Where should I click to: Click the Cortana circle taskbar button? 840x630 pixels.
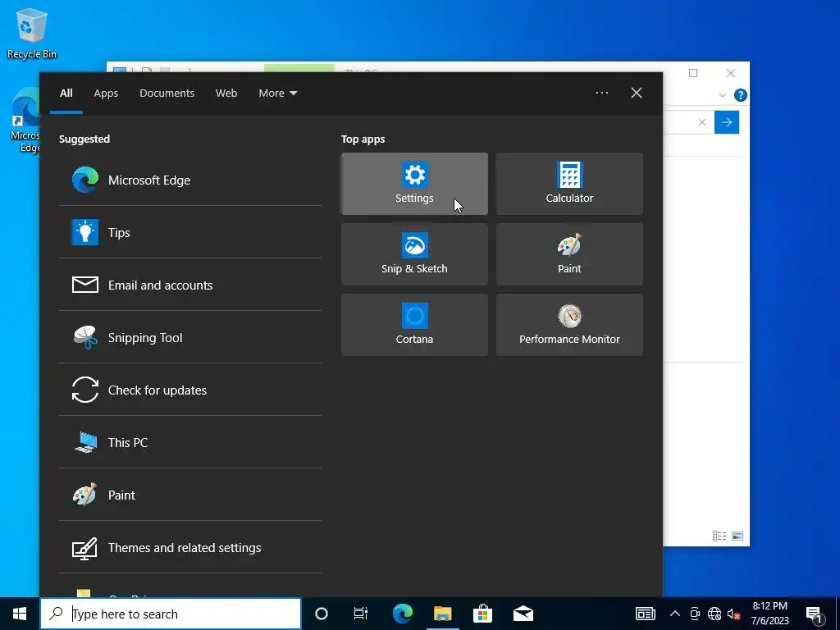(321, 614)
